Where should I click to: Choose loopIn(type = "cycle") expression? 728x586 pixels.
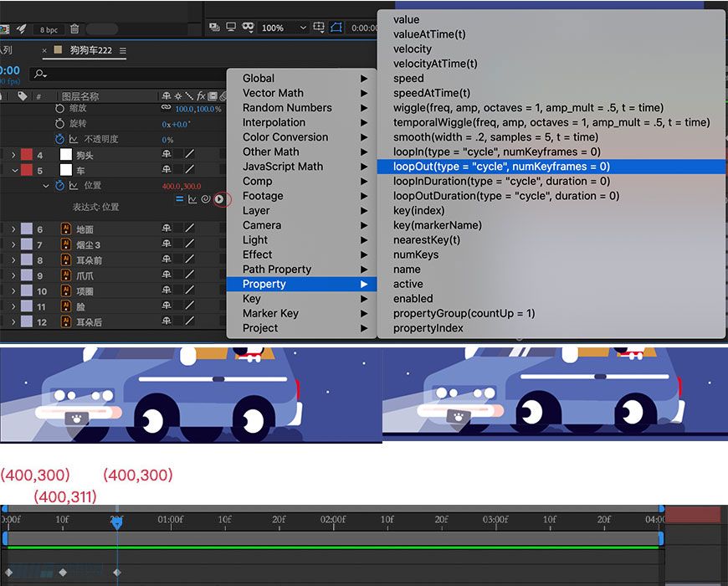point(551,152)
